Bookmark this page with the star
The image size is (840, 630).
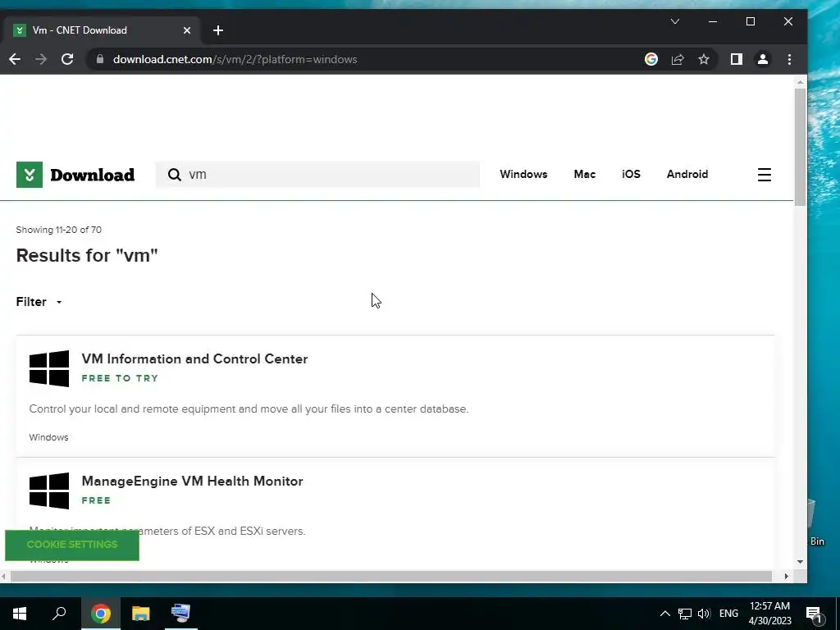click(x=704, y=59)
